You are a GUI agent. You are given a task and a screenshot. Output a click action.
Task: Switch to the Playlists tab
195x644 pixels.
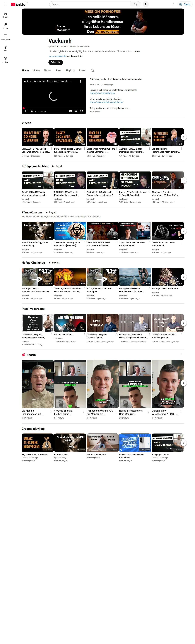click(x=70, y=71)
